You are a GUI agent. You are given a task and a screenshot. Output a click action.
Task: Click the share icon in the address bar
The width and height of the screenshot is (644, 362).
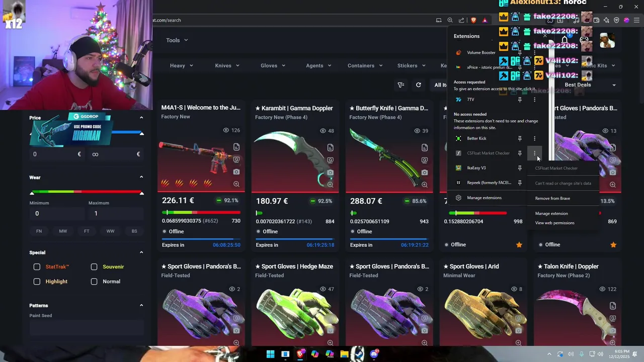pos(461,20)
